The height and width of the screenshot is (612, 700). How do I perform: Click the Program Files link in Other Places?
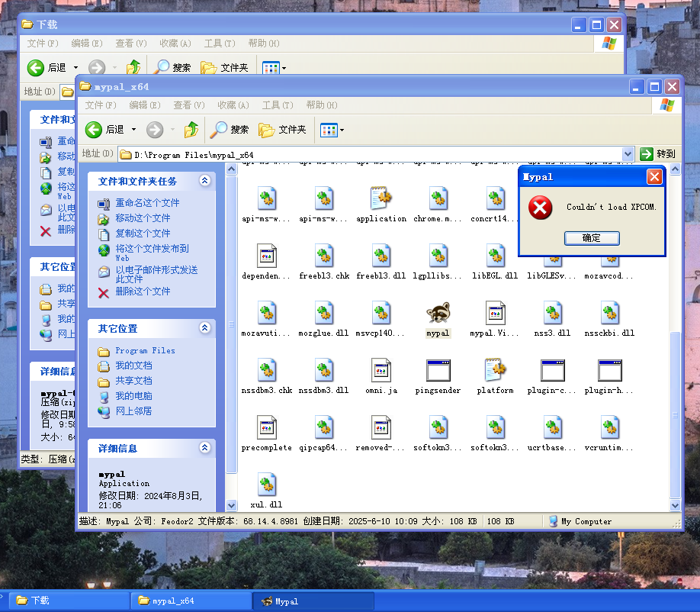tap(145, 351)
